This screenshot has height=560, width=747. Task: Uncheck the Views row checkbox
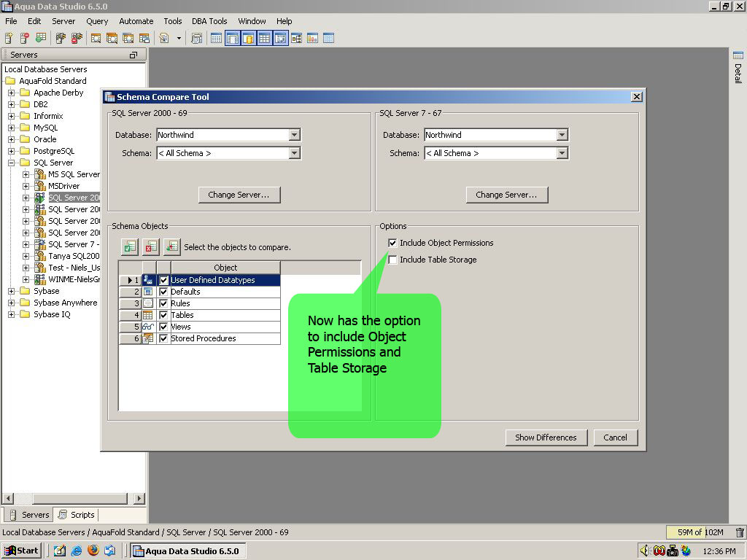[163, 327]
